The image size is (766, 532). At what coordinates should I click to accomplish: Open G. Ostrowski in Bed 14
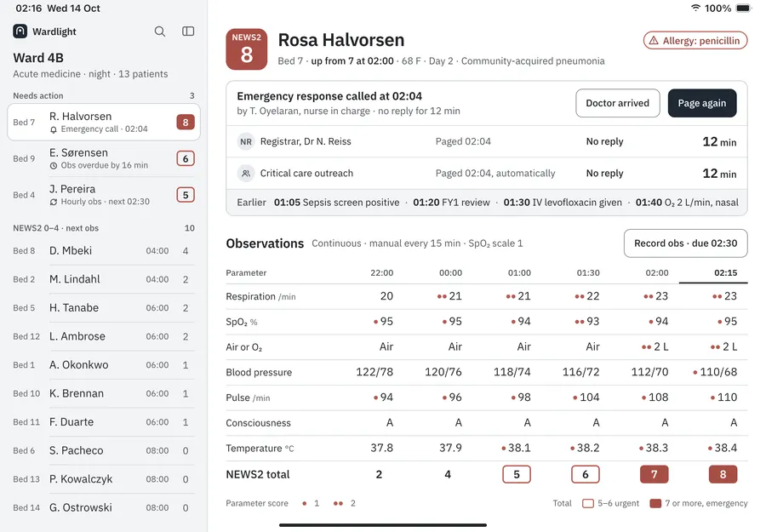[104, 507]
